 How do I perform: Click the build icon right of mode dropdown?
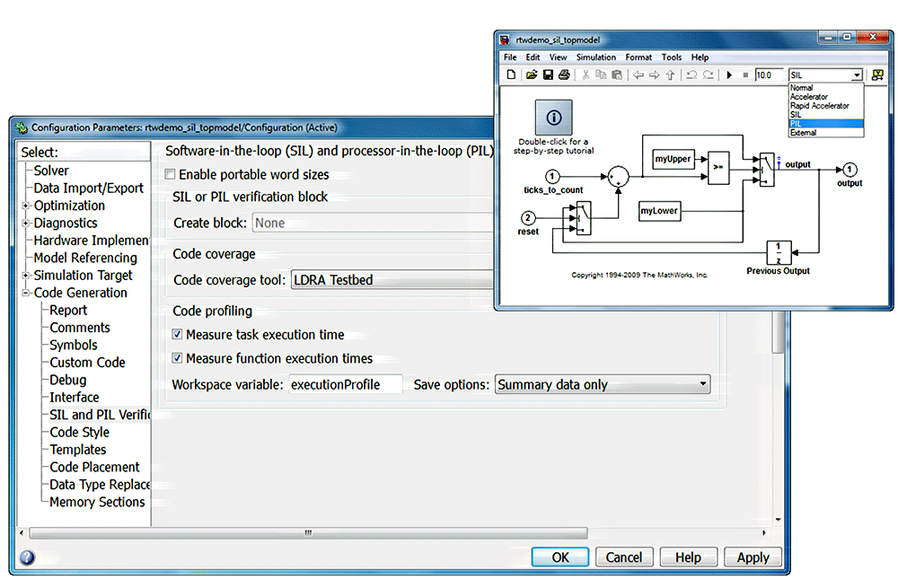tap(877, 75)
